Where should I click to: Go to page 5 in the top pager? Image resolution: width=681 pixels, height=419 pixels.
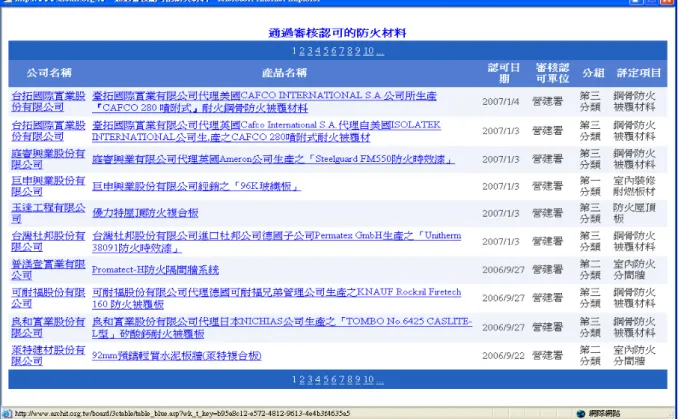pos(326,51)
